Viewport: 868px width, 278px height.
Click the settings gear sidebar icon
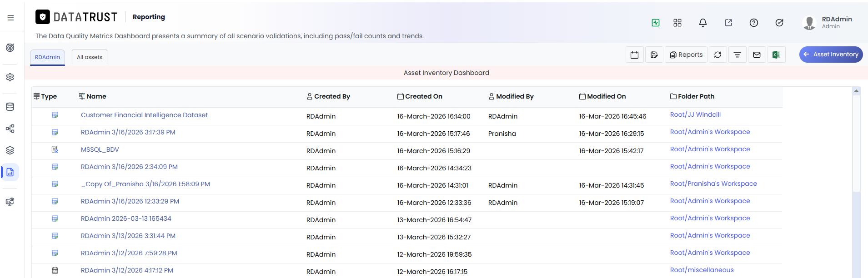[x=10, y=77]
